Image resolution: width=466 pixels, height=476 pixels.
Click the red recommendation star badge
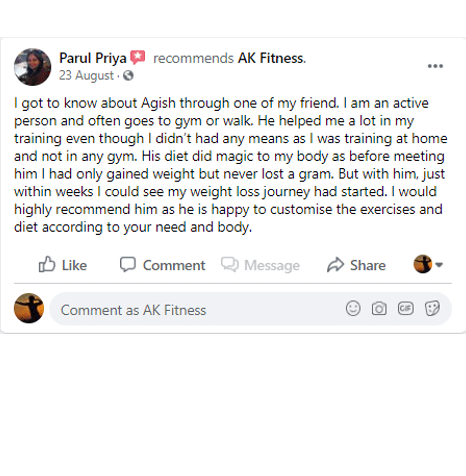click(138, 57)
